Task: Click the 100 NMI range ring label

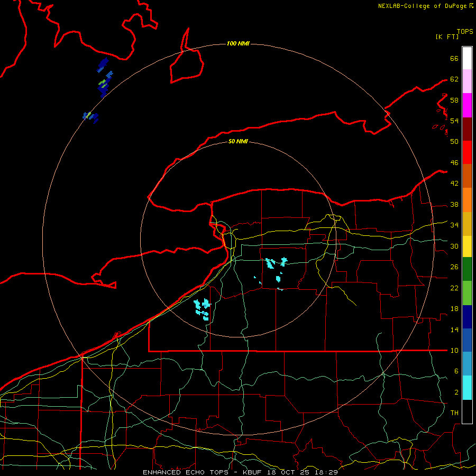Action: (238, 44)
